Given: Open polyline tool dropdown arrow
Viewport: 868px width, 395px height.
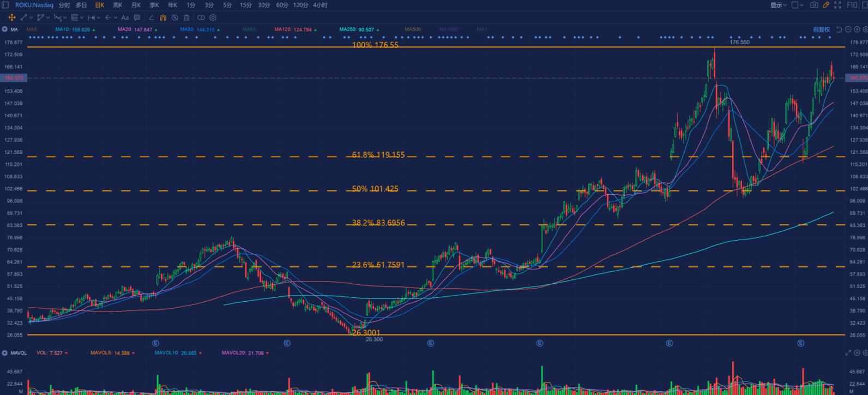Looking at the screenshot, I should click(x=48, y=17).
